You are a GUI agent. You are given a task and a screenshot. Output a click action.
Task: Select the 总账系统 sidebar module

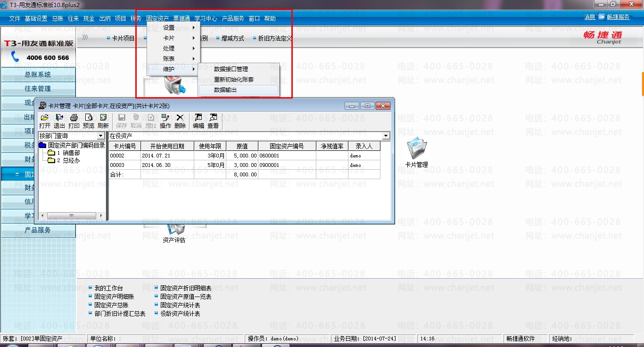38,74
